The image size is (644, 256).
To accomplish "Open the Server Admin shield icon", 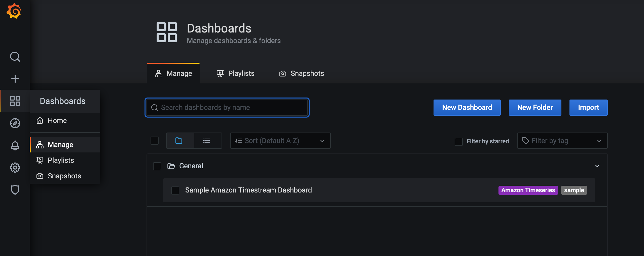I will pyautogui.click(x=15, y=190).
